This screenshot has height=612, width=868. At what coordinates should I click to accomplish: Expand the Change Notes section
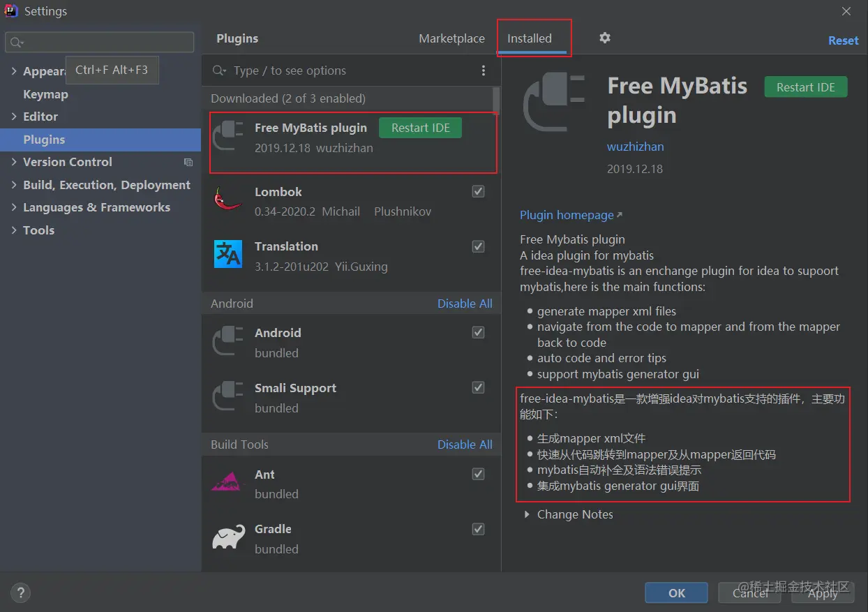tap(527, 514)
